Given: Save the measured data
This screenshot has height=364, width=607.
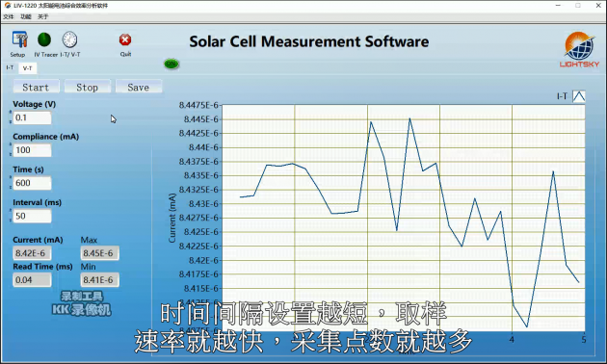Looking at the screenshot, I should [x=139, y=87].
